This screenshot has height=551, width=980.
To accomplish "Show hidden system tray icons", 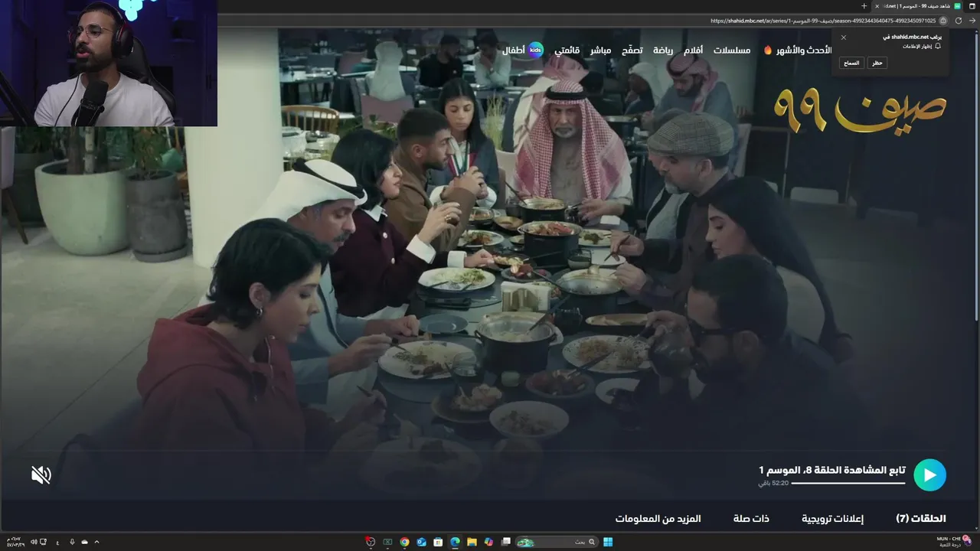I will (96, 542).
